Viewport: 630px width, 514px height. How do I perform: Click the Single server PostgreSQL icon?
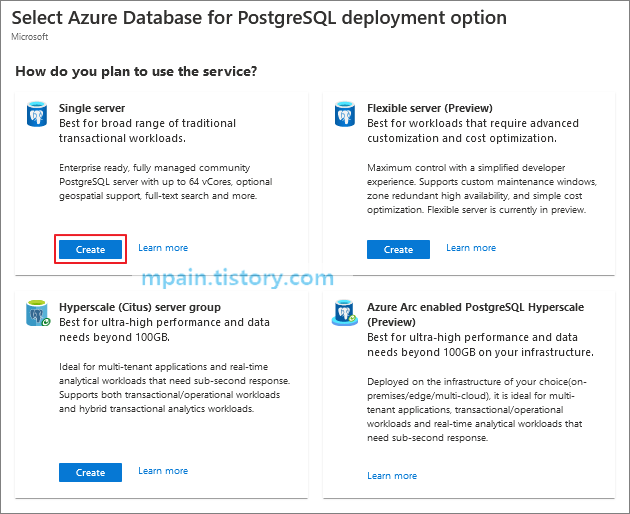point(37,114)
